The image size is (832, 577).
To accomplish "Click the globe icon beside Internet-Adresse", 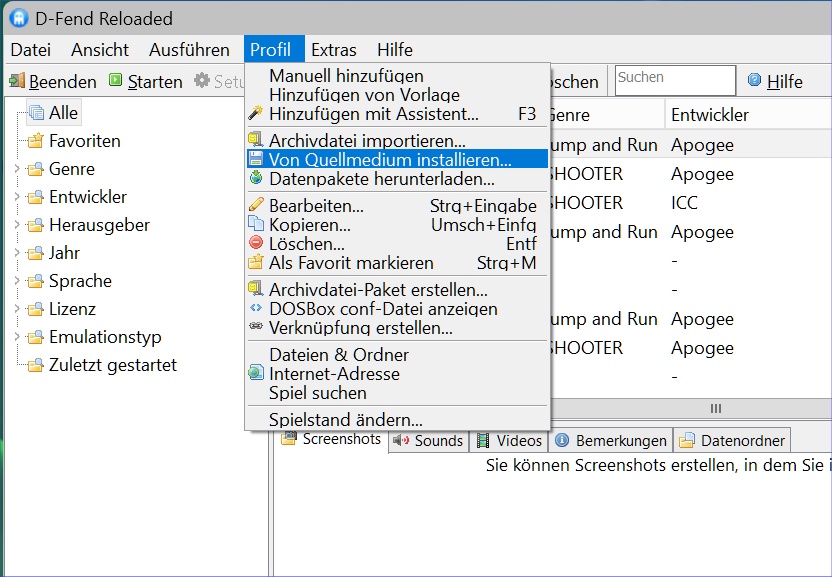I will (x=256, y=373).
